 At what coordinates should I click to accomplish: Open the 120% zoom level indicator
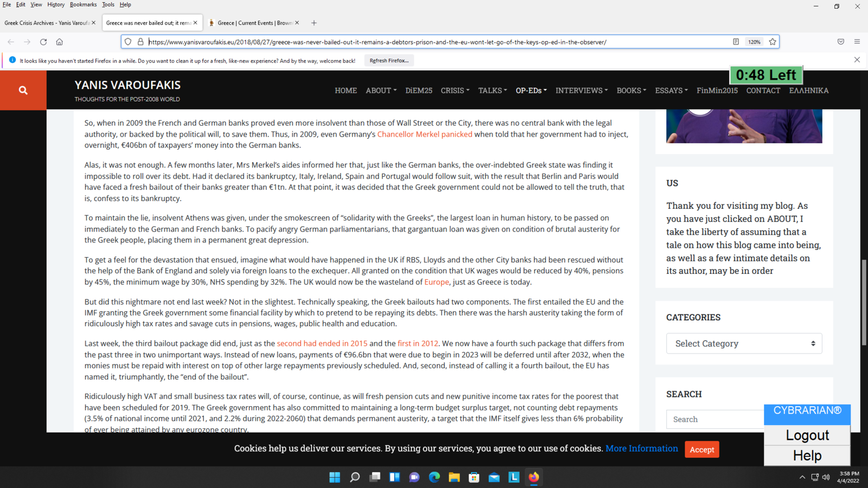(754, 42)
